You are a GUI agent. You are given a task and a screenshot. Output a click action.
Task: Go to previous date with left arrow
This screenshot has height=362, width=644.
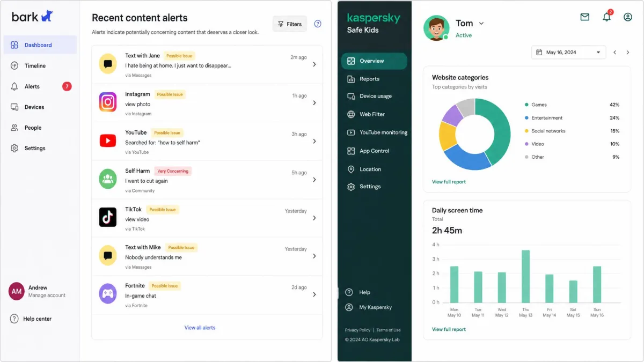615,53
